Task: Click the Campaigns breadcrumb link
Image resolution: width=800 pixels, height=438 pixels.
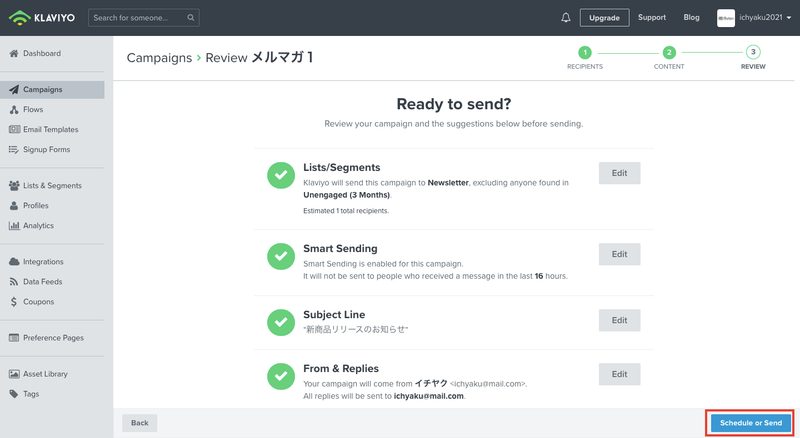Action: [159, 58]
